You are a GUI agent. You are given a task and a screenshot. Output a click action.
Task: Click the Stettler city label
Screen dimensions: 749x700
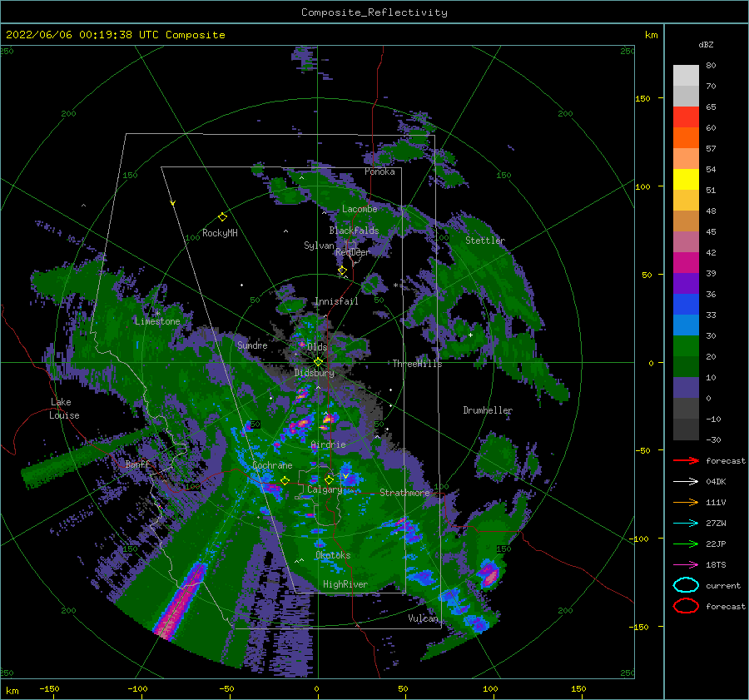click(x=485, y=241)
